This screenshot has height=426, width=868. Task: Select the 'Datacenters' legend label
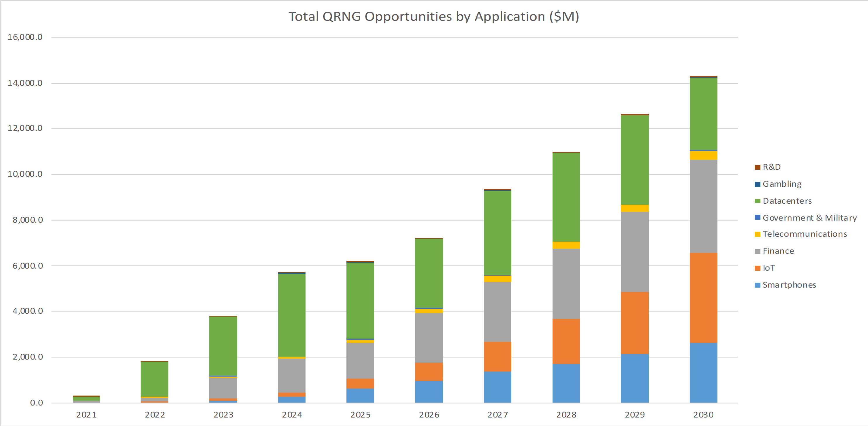coord(787,201)
